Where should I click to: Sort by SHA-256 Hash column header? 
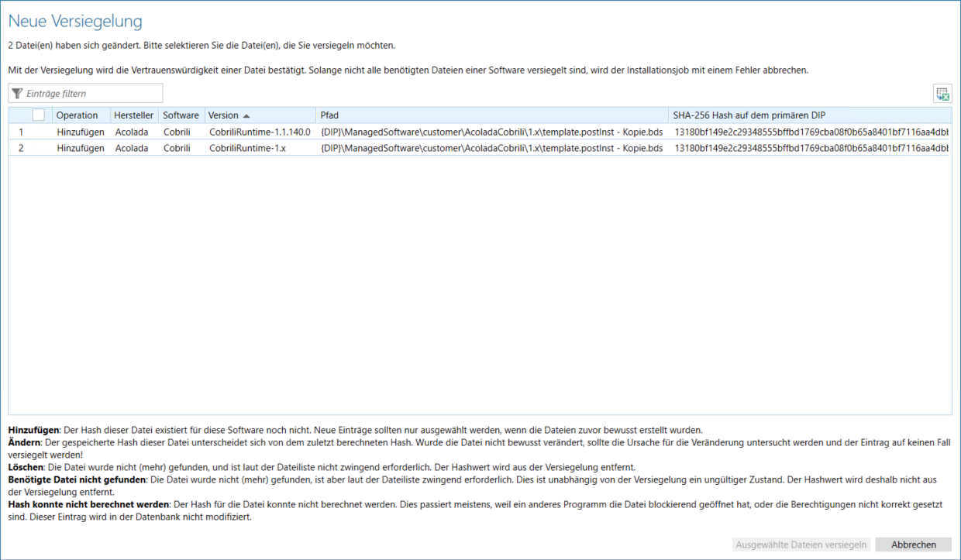coord(749,115)
